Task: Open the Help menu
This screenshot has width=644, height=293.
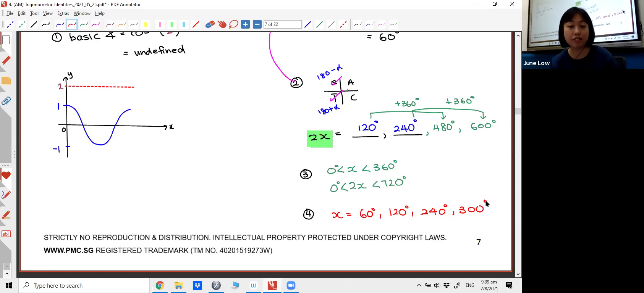Action: (x=100, y=13)
